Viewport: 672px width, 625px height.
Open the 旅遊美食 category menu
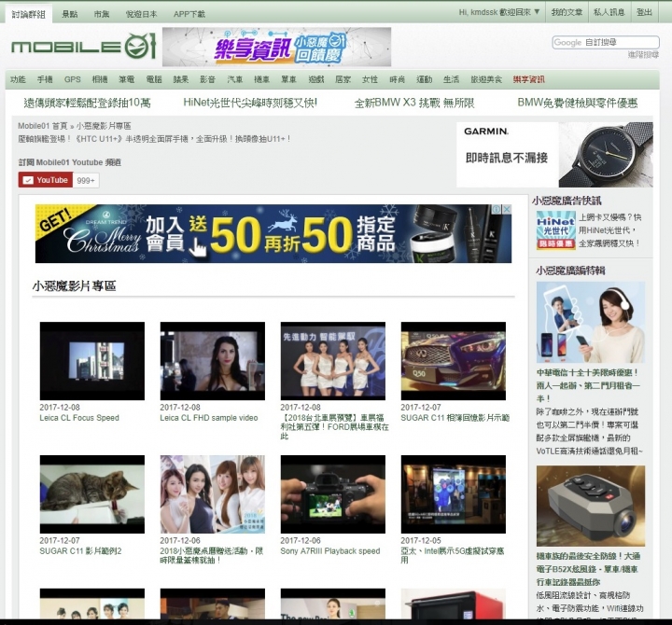(486, 79)
